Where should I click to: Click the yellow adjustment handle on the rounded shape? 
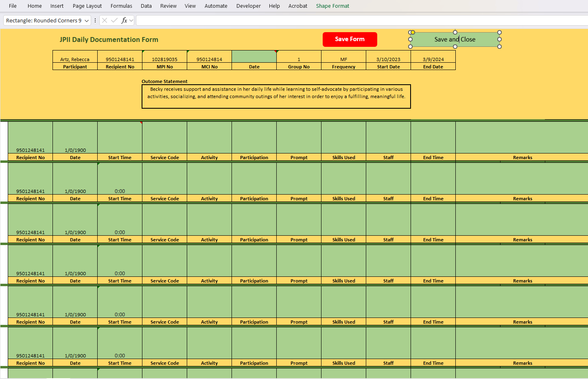pos(413,32)
